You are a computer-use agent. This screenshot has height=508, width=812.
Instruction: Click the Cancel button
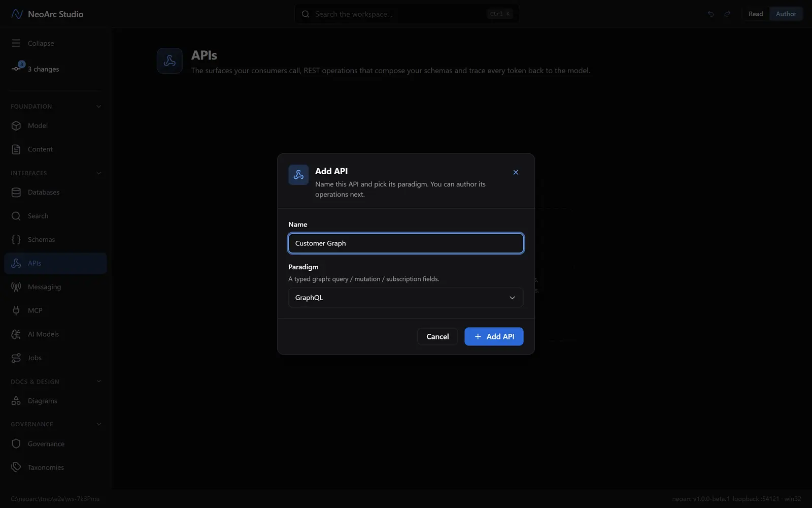point(437,337)
